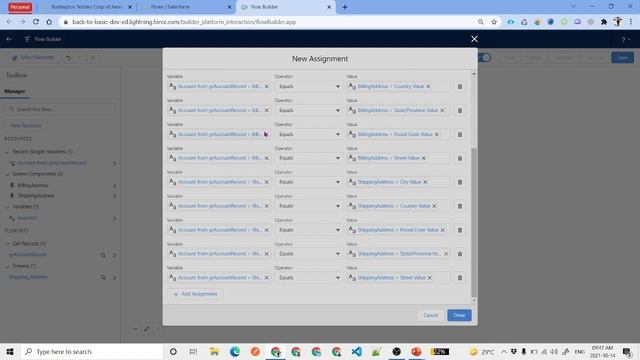Collapse the Screen Components section
This screenshot has width=640, height=360.
pyautogui.click(x=7, y=174)
